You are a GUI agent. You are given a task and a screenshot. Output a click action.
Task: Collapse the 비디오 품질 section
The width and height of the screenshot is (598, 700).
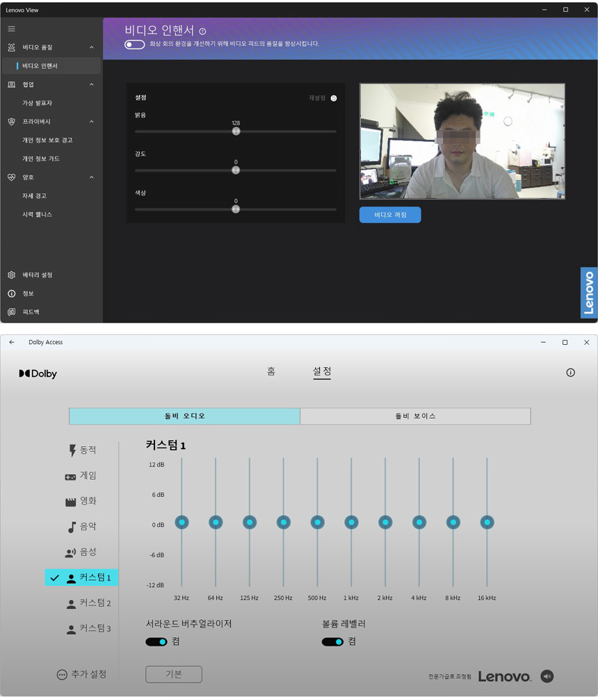(92, 47)
